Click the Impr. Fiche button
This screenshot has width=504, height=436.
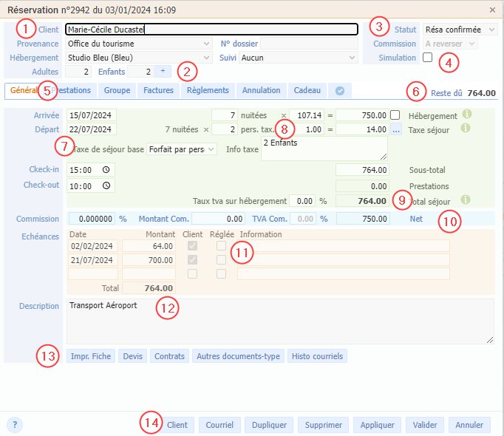pyautogui.click(x=91, y=356)
